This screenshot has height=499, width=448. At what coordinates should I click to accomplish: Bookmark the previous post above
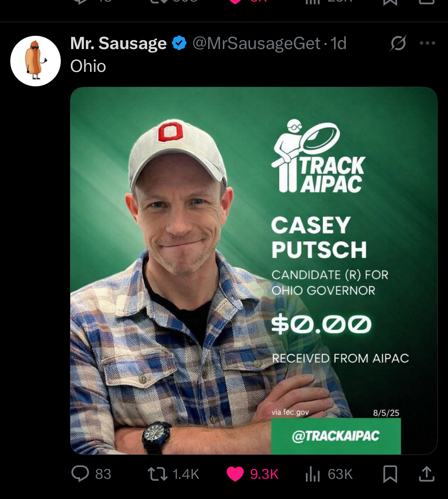tap(390, 2)
